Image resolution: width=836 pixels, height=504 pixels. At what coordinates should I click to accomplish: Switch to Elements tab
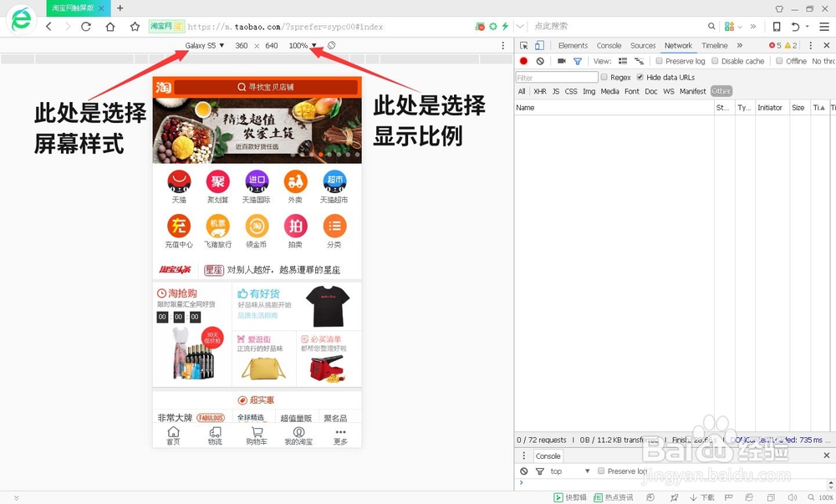573,45
